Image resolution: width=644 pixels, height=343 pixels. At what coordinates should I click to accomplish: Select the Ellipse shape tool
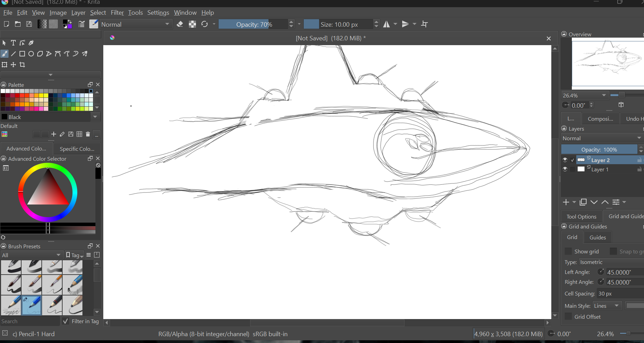[31, 54]
